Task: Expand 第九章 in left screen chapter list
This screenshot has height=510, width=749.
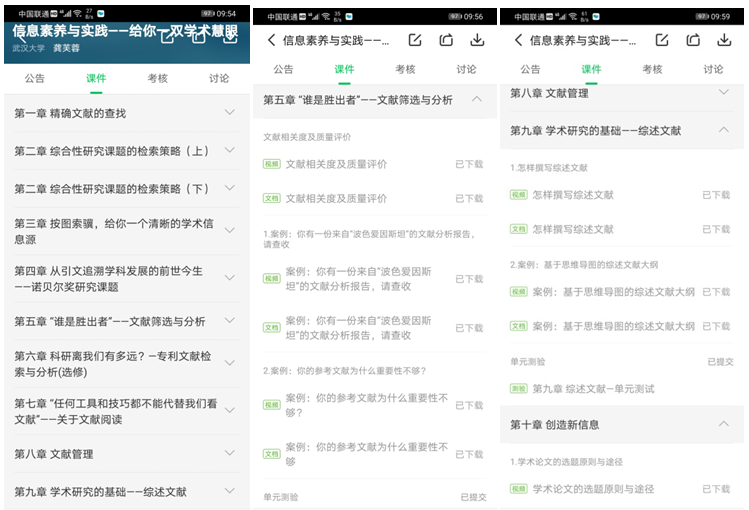Action: (x=230, y=490)
